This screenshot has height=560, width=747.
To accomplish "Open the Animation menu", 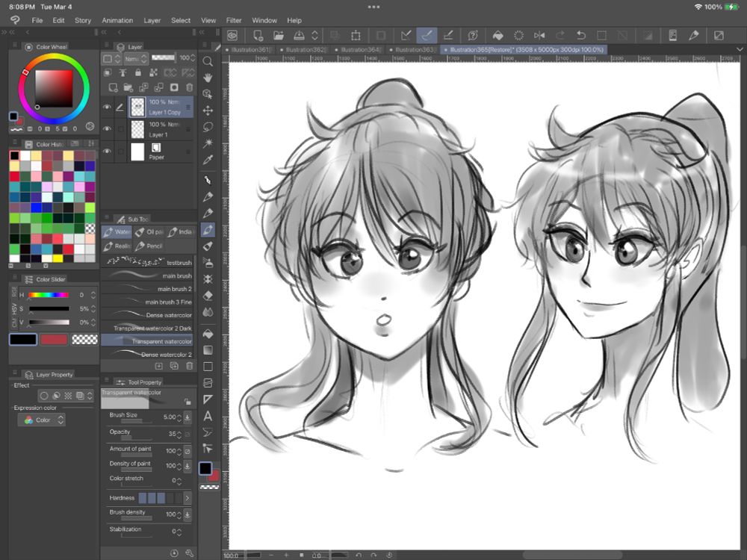I will [x=117, y=20].
